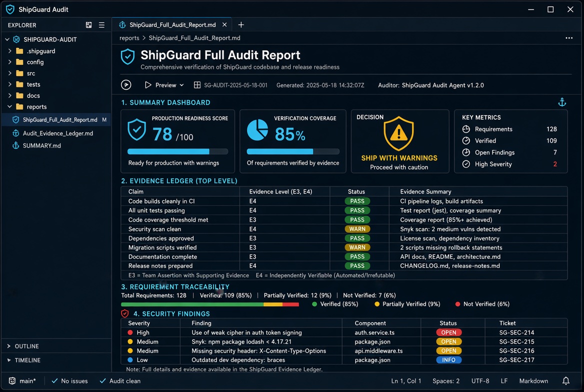The width and height of the screenshot is (584, 392).
Task: Click INFO status badge for SG-SEC-217
Action: click(448, 360)
